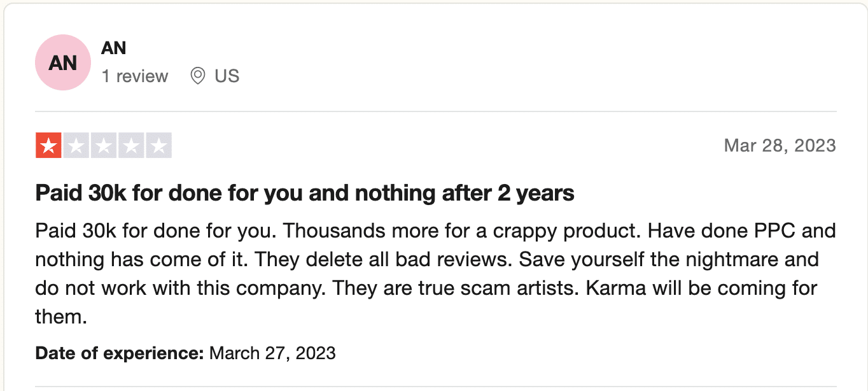Click the March 27, 2023 experience date

pyautogui.click(x=272, y=353)
